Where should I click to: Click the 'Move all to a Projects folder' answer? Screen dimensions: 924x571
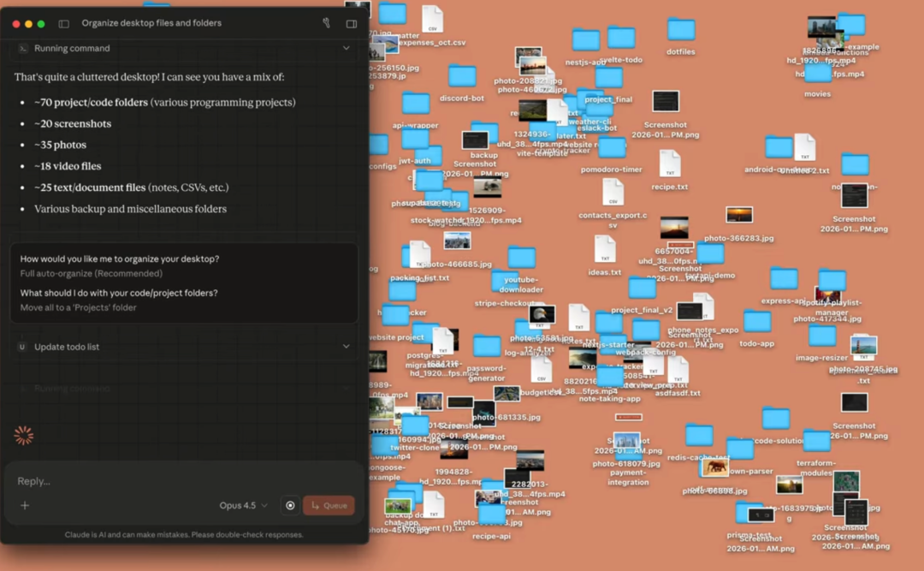tap(79, 308)
